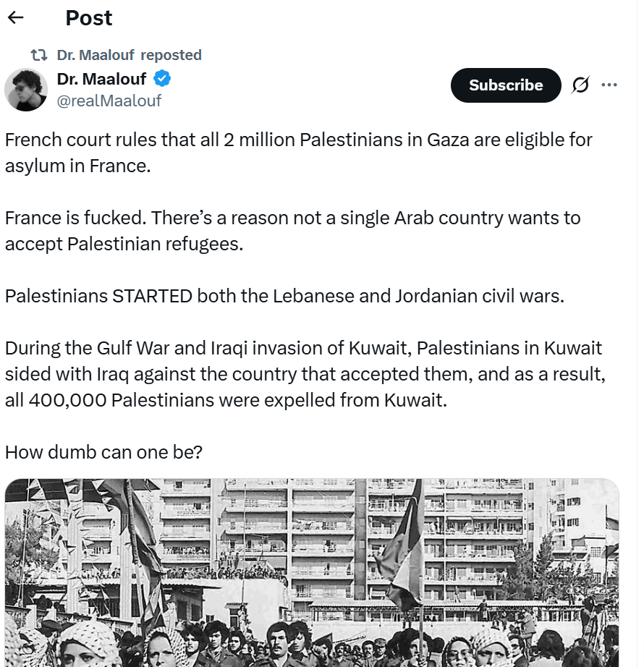Click the blue verified badge

(163, 78)
